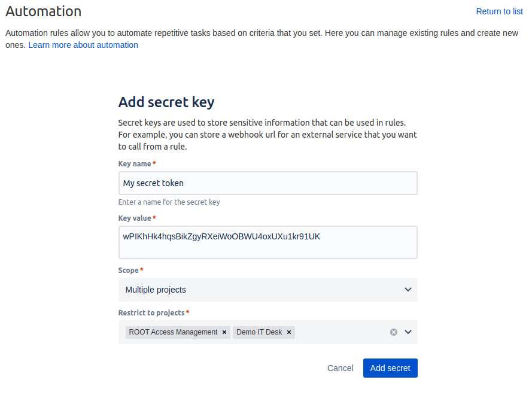Remove ROOT Access Management using its x icon
Image resolution: width=532 pixels, height=395 pixels.
(224, 332)
